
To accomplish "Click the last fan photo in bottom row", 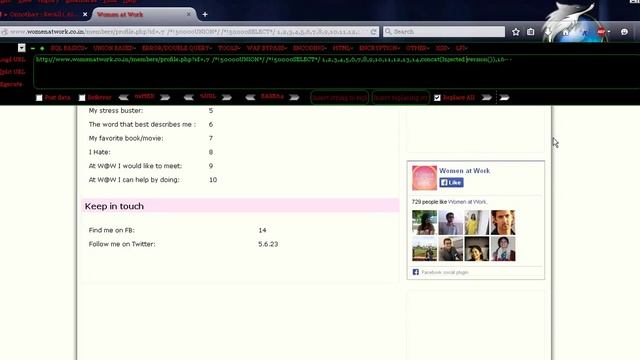I will 503,249.
